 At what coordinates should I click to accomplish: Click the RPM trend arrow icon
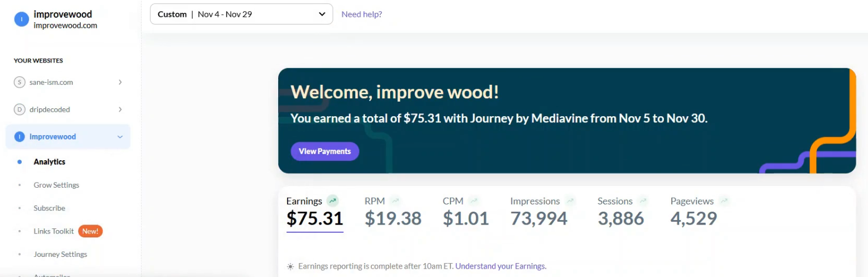[x=395, y=200]
